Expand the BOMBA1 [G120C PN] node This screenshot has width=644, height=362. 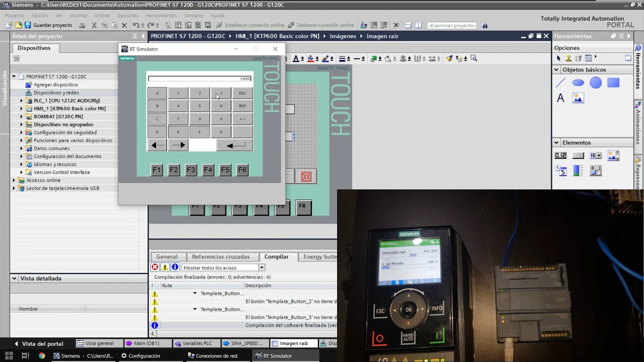22,117
